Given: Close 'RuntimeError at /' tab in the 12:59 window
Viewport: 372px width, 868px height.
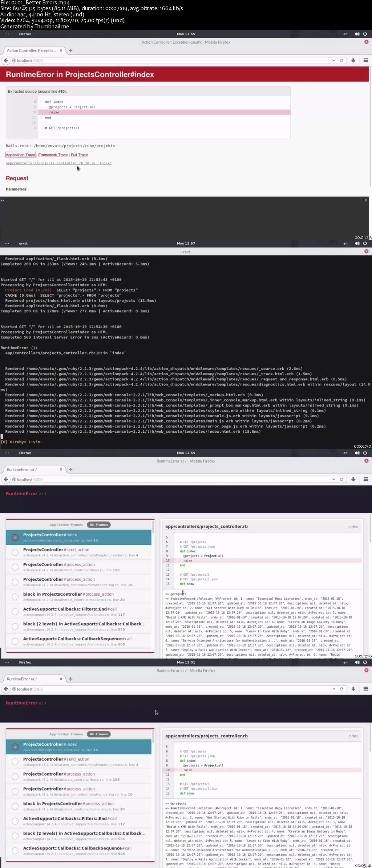Looking at the screenshot, I should tap(61, 469).
